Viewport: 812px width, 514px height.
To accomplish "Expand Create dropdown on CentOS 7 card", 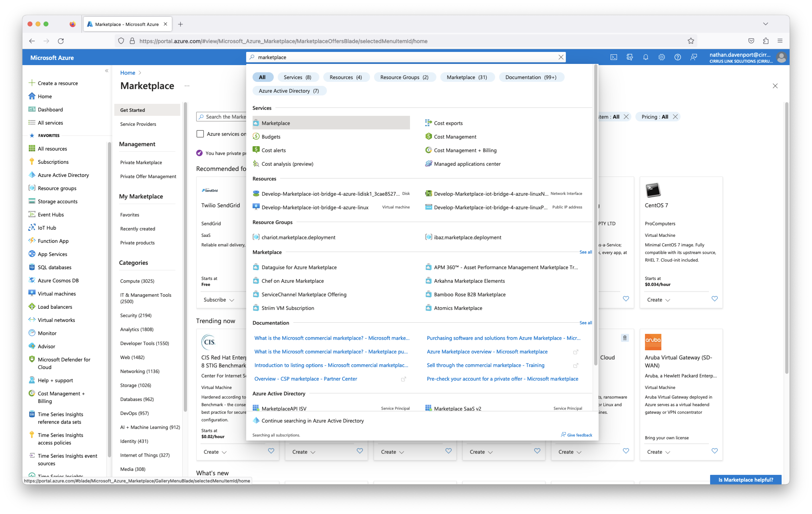I will click(x=658, y=300).
